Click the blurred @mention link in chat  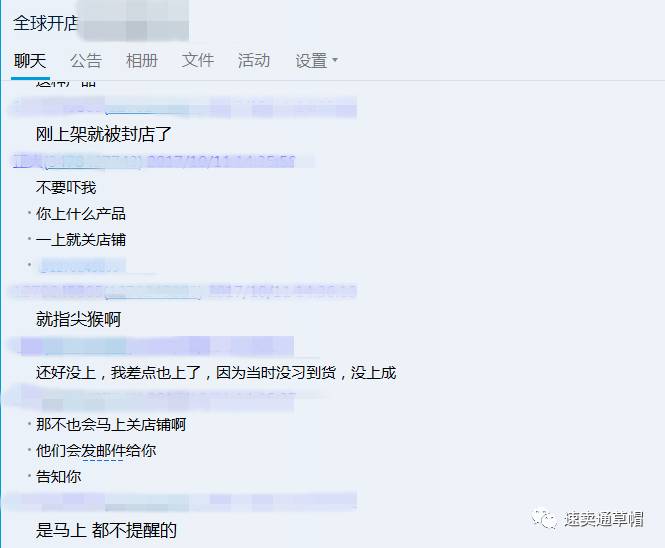[81, 266]
